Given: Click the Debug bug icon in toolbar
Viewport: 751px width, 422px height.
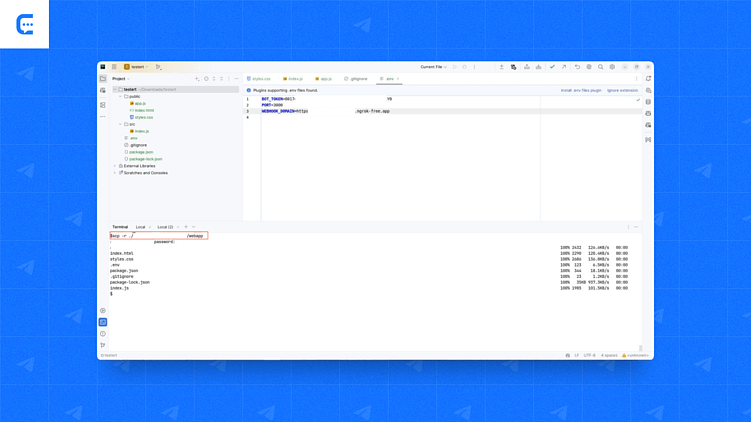Looking at the screenshot, I should pyautogui.click(x=465, y=67).
